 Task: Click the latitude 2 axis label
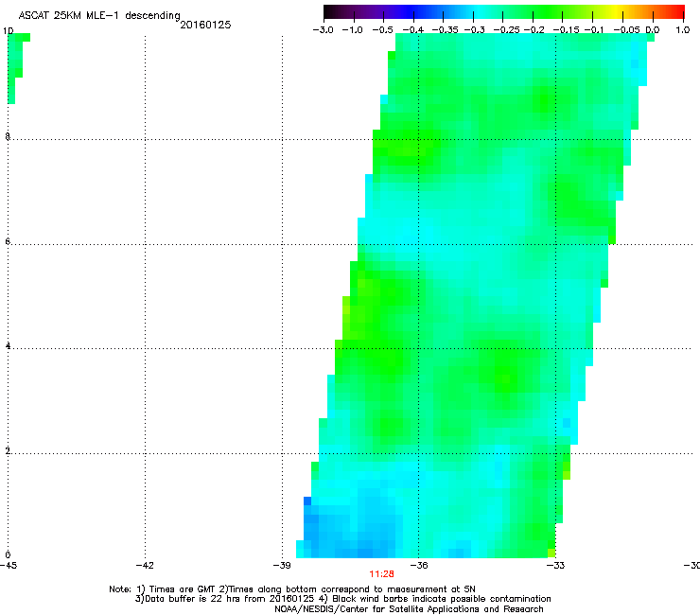tap(8, 451)
